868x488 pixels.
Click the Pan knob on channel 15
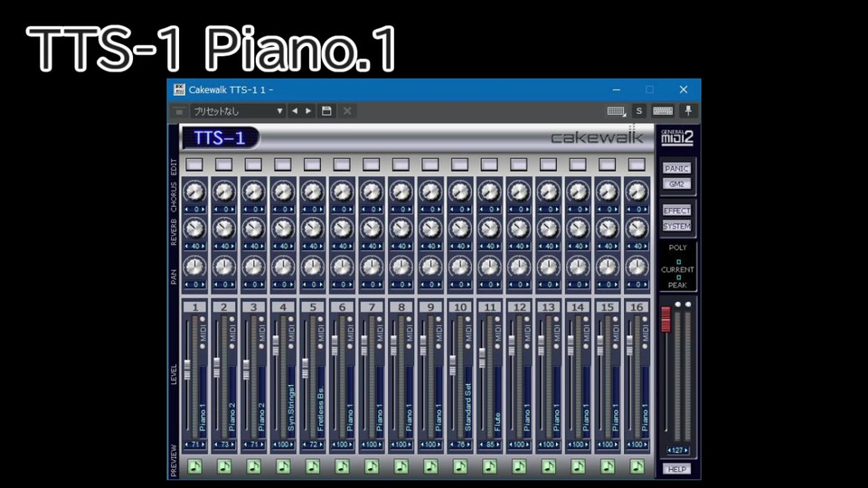point(608,267)
